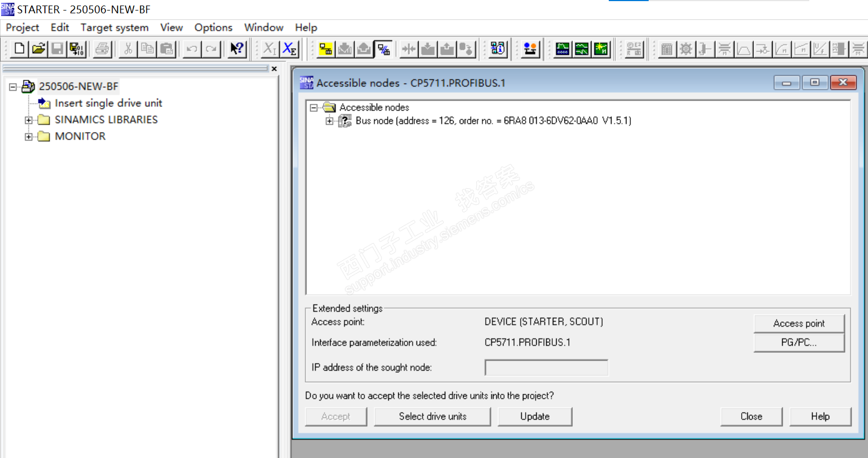868x458 pixels.
Task: Expand the SINAMICS LIBRARIES folder
Action: pyautogui.click(x=29, y=120)
